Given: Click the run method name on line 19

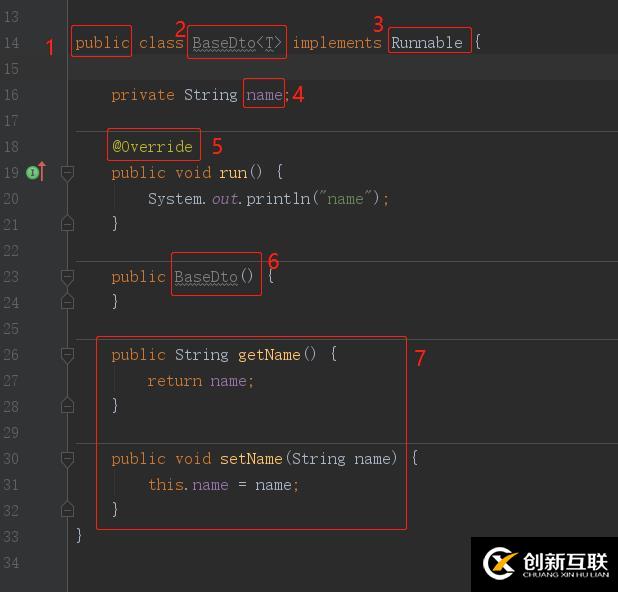Looking at the screenshot, I should click(x=233, y=173).
